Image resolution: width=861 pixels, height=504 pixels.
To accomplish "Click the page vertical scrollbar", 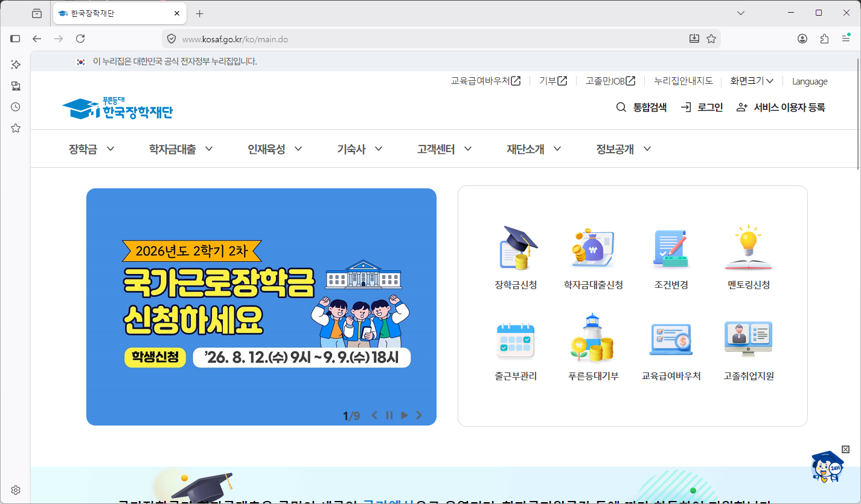I will 857,115.
